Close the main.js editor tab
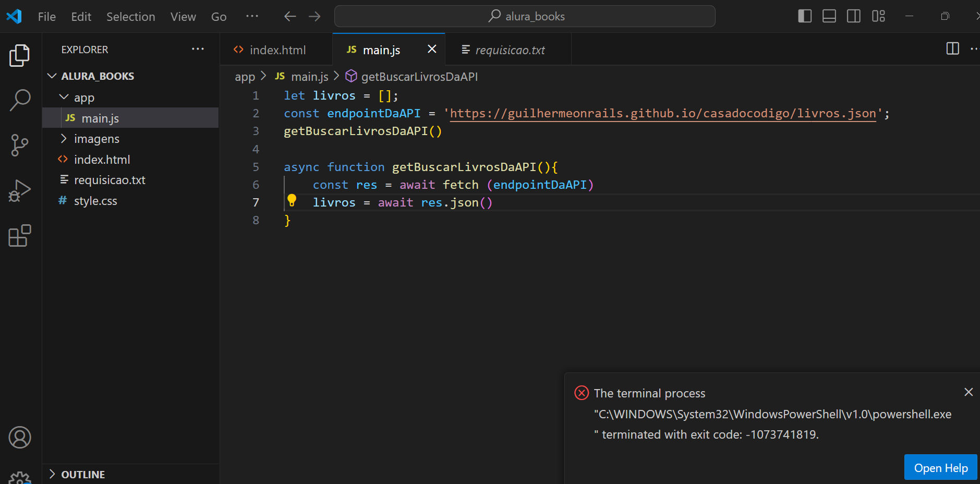 432,49
